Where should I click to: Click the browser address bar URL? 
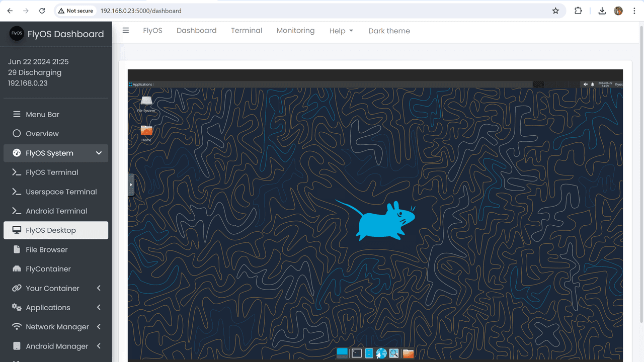point(141,11)
